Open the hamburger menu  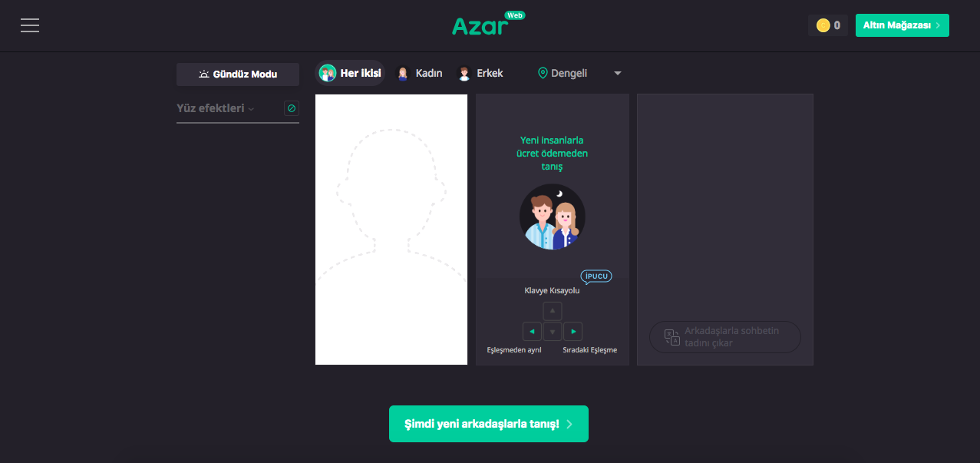point(30,25)
